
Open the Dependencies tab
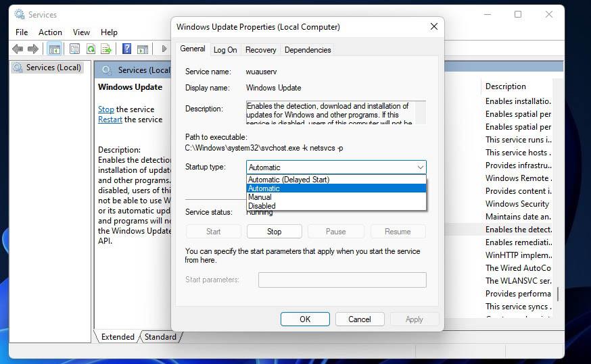(x=308, y=50)
